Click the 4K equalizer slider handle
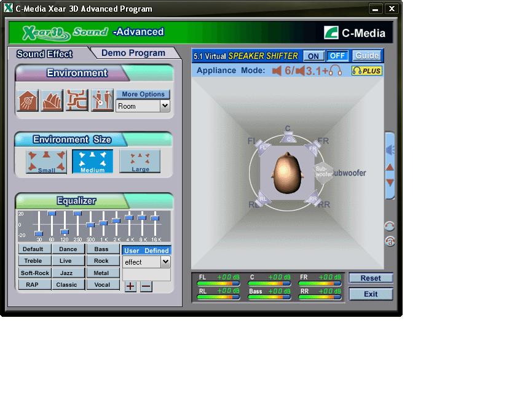Image resolution: width=528 pixels, height=420 pixels. click(129, 217)
